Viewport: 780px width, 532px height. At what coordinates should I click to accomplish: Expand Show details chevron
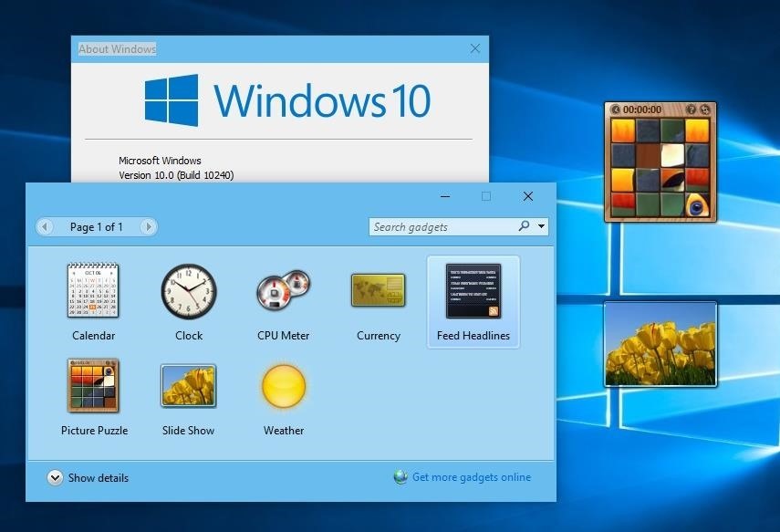pyautogui.click(x=55, y=478)
